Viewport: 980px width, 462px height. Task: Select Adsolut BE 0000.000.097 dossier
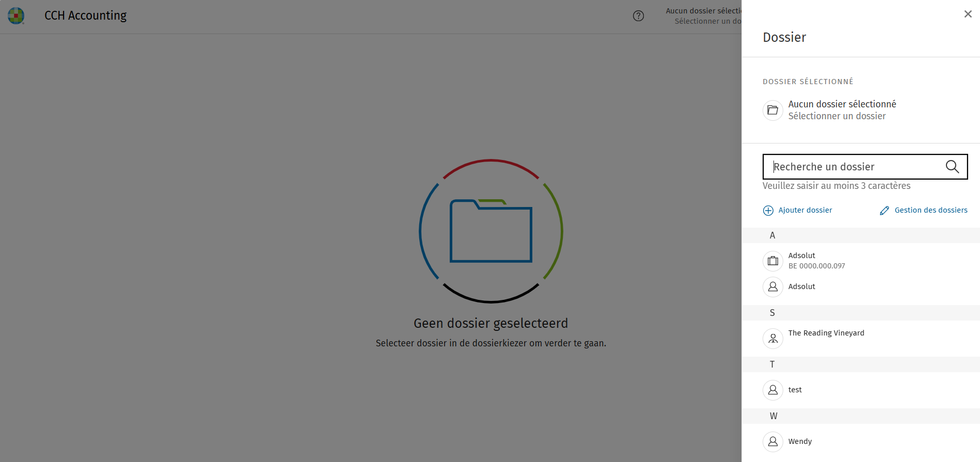tap(861, 261)
